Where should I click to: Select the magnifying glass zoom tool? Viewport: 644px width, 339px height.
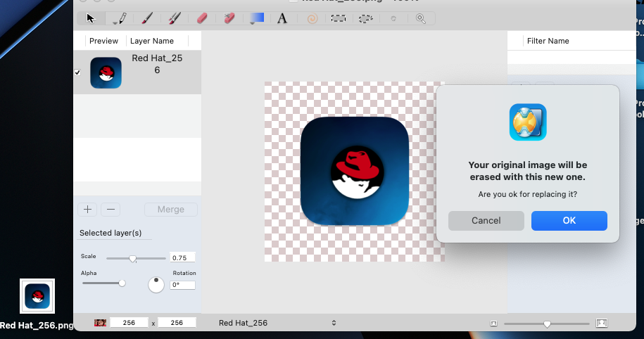[x=421, y=18]
